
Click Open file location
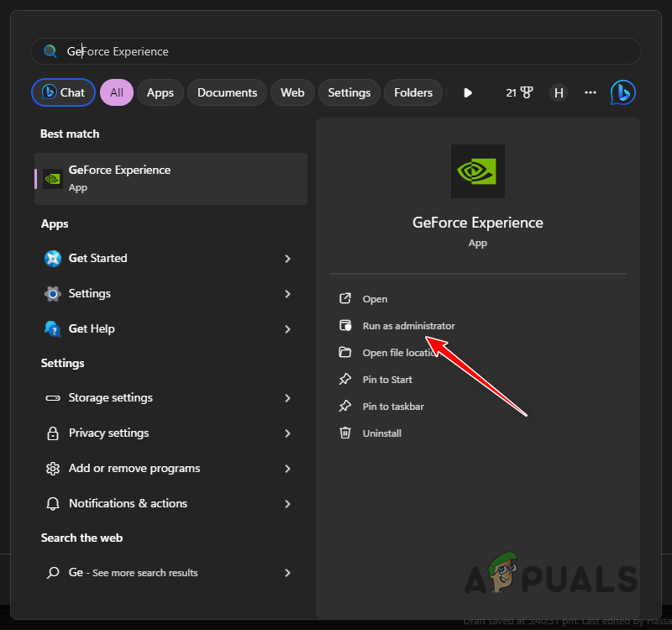(402, 352)
